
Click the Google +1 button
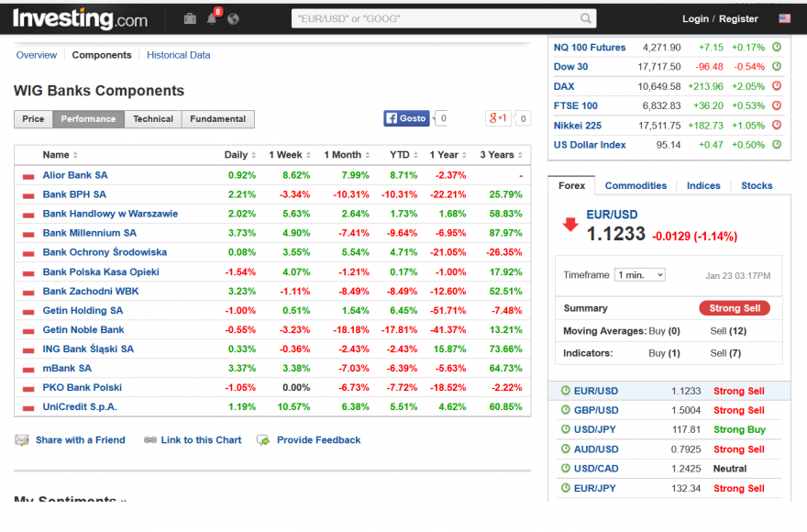point(498,118)
